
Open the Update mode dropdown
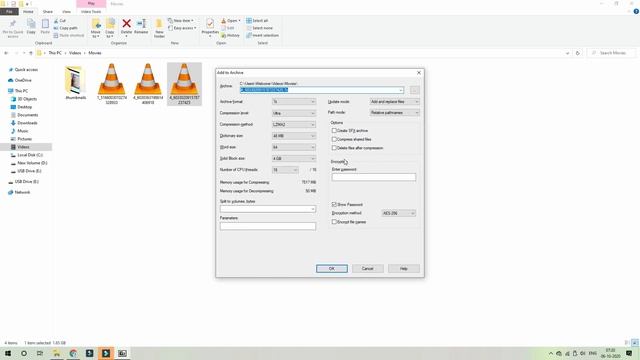point(394,102)
